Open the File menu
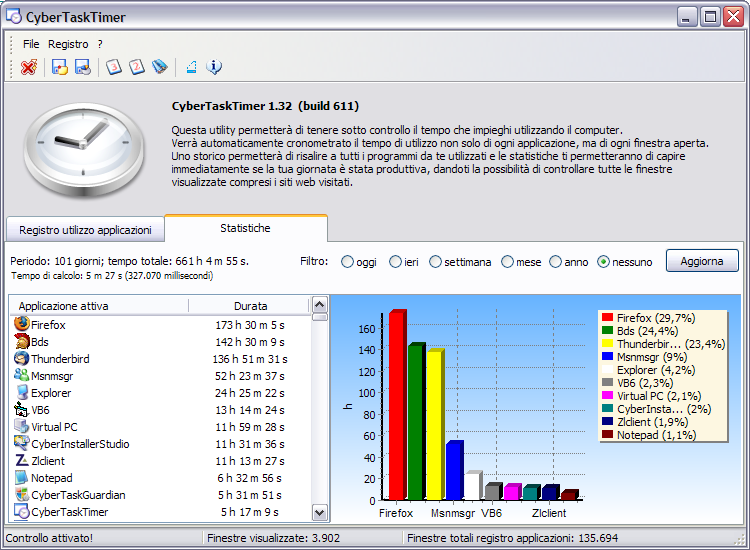This screenshot has height=550, width=750. (x=31, y=44)
